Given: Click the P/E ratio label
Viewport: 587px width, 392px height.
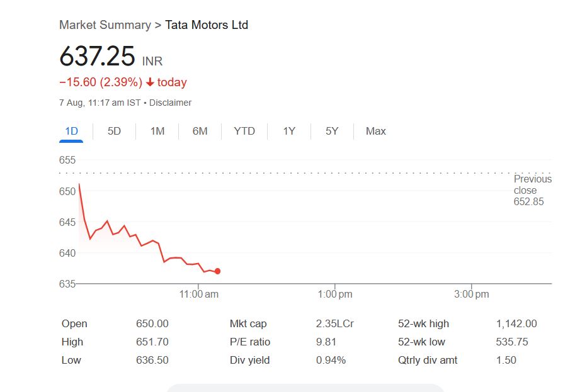Looking at the screenshot, I should [250, 342].
